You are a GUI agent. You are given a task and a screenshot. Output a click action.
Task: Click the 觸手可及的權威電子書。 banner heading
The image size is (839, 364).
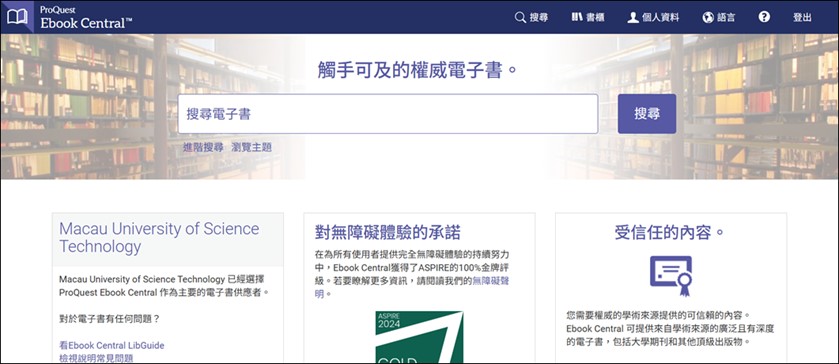click(x=418, y=70)
